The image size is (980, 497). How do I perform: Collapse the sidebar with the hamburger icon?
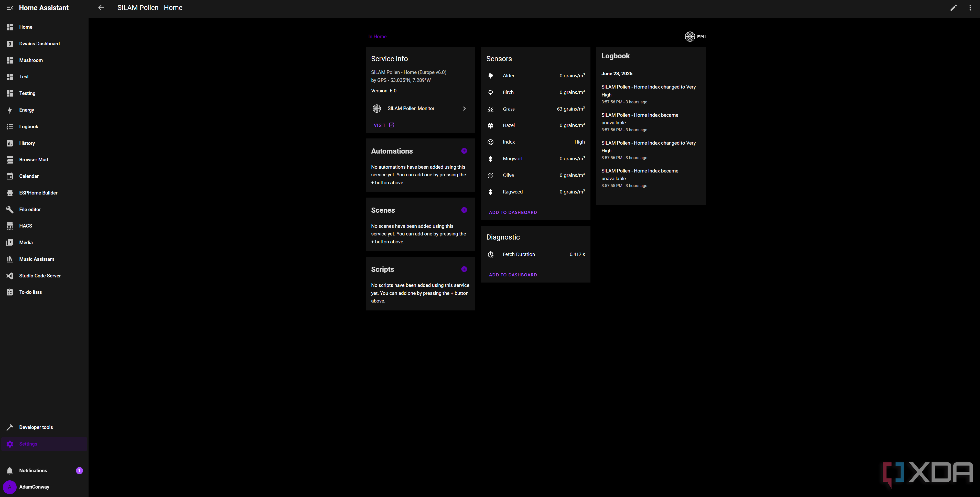10,8
